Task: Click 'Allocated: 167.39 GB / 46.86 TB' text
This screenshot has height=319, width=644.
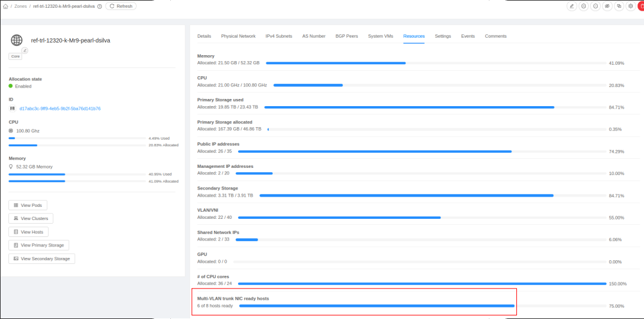Action: pyautogui.click(x=229, y=129)
